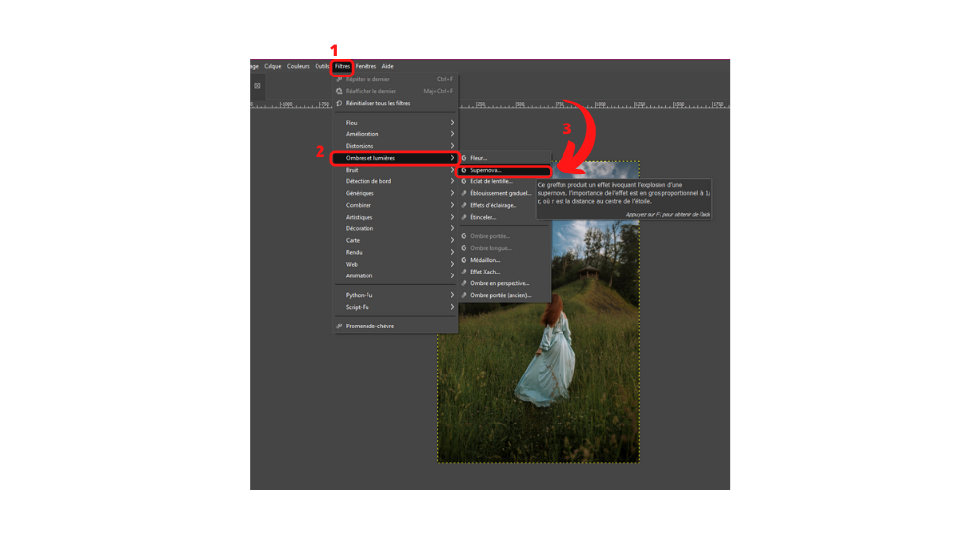Click the Répéter le dernier entry
The height and width of the screenshot is (549, 980).
tap(395, 79)
